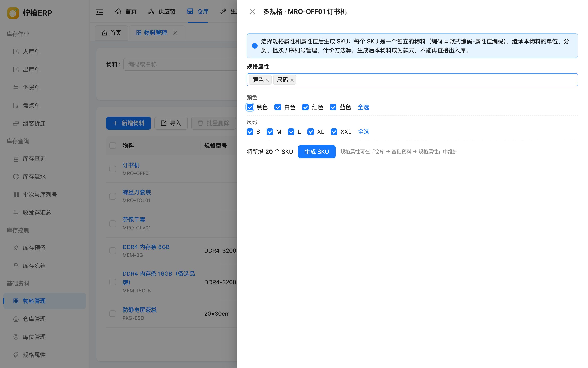Focus the 物料 search input
Screen dimensions: 588x368
(x=180, y=64)
